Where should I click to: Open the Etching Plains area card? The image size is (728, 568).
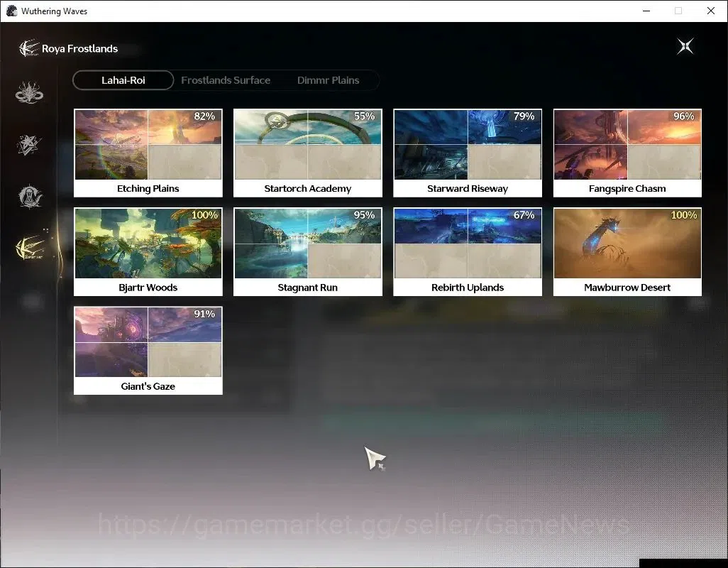(148, 153)
